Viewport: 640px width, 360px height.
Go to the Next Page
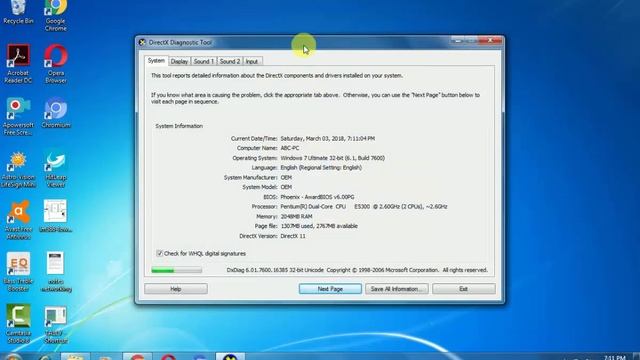[330, 289]
